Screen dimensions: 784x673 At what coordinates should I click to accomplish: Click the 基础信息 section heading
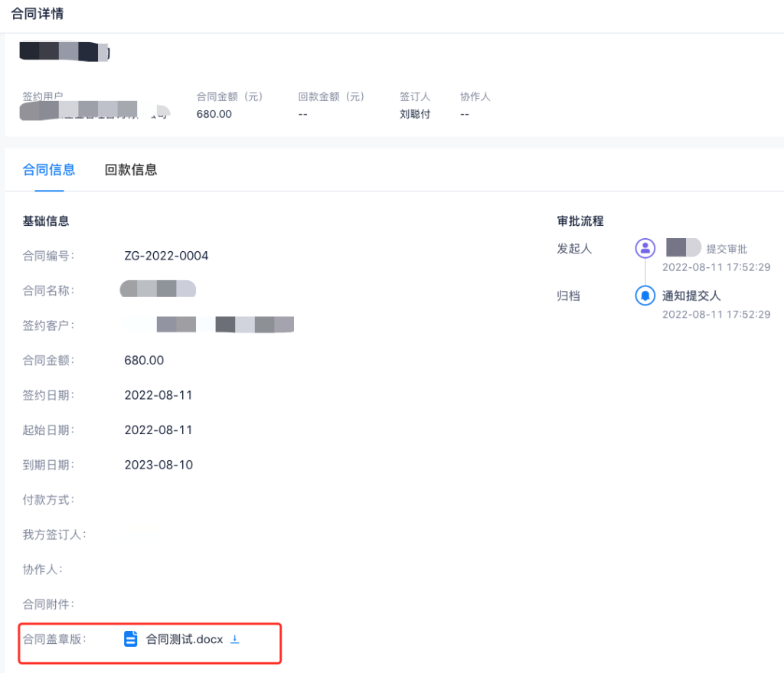tap(46, 221)
